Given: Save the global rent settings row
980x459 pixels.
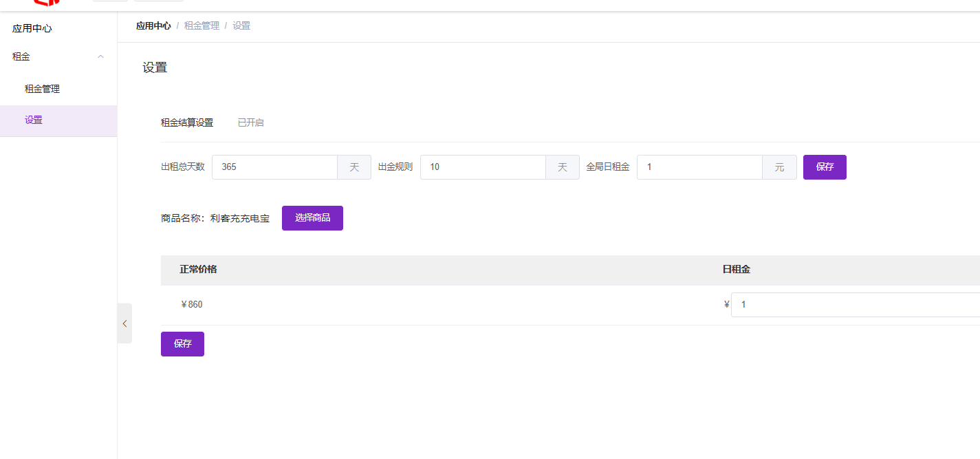Looking at the screenshot, I should click(x=825, y=167).
